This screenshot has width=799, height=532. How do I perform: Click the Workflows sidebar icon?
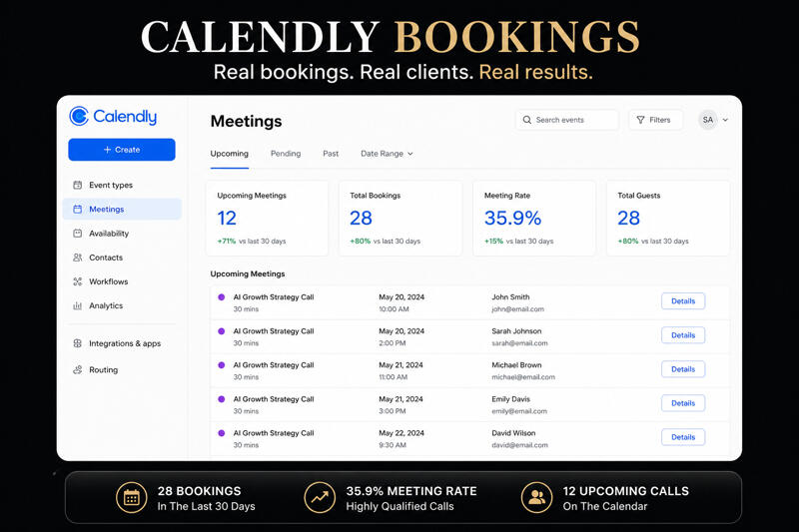pos(78,281)
